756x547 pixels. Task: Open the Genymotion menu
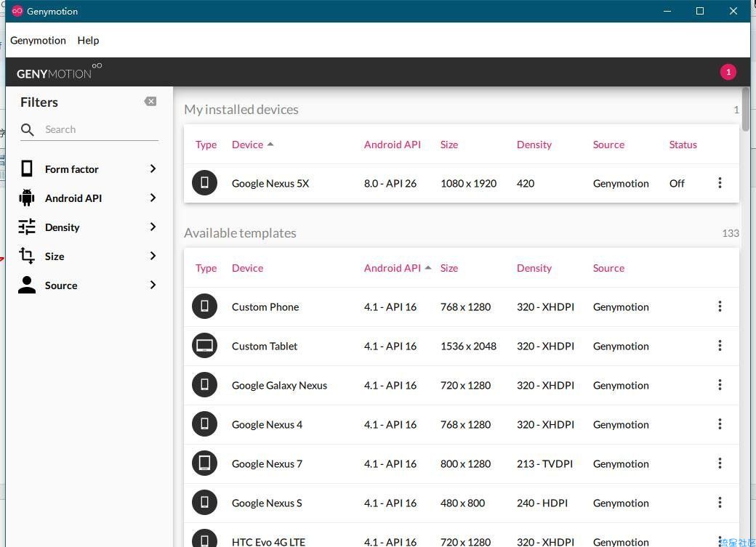pos(38,41)
